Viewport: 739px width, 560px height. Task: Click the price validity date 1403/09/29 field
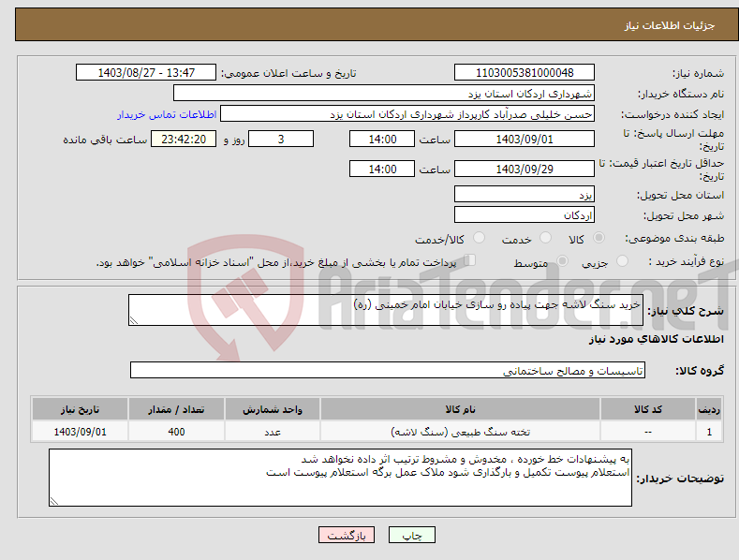[x=525, y=169]
